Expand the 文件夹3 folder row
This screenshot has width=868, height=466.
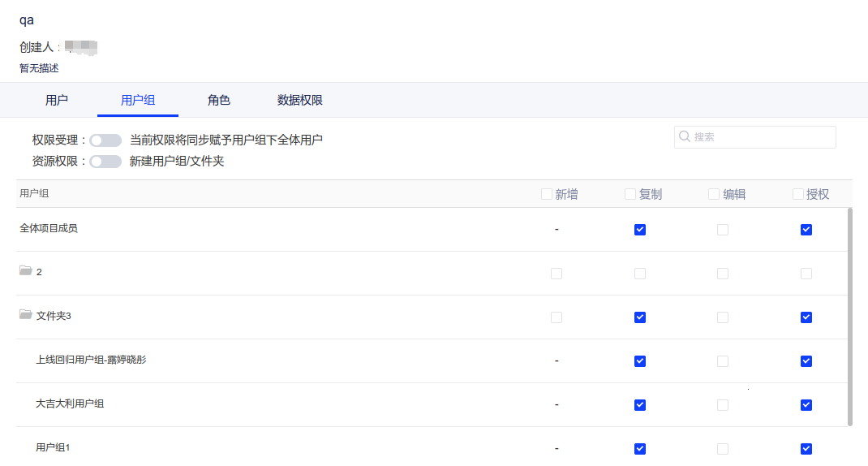[x=54, y=316]
